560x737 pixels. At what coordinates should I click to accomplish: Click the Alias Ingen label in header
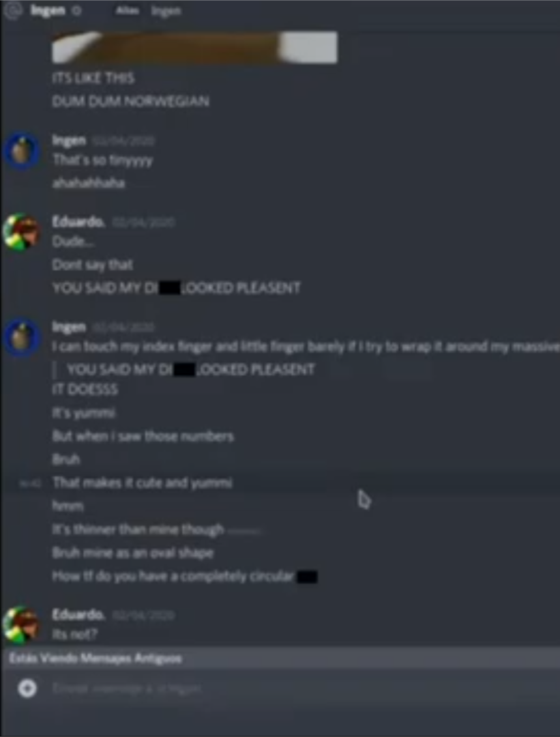(149, 10)
